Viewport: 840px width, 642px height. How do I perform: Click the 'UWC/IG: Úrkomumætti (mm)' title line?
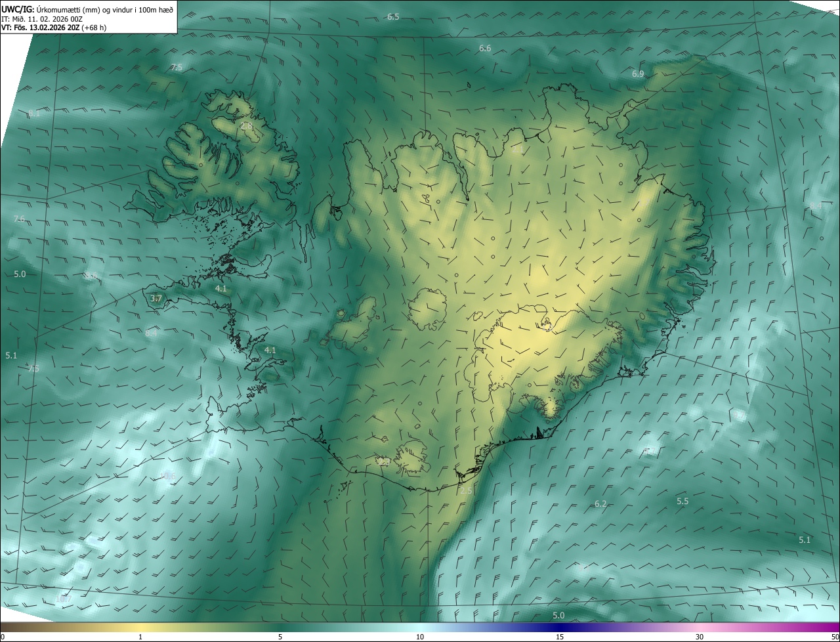pyautogui.click(x=87, y=9)
